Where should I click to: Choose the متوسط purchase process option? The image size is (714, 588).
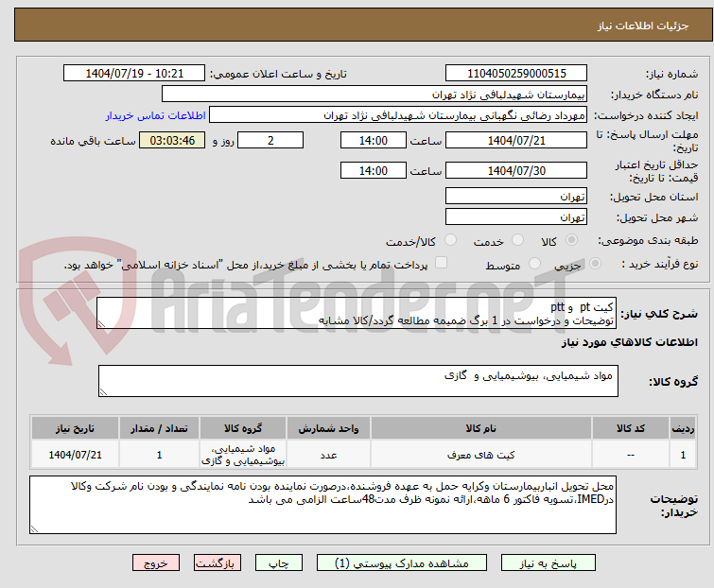pyautogui.click(x=534, y=264)
